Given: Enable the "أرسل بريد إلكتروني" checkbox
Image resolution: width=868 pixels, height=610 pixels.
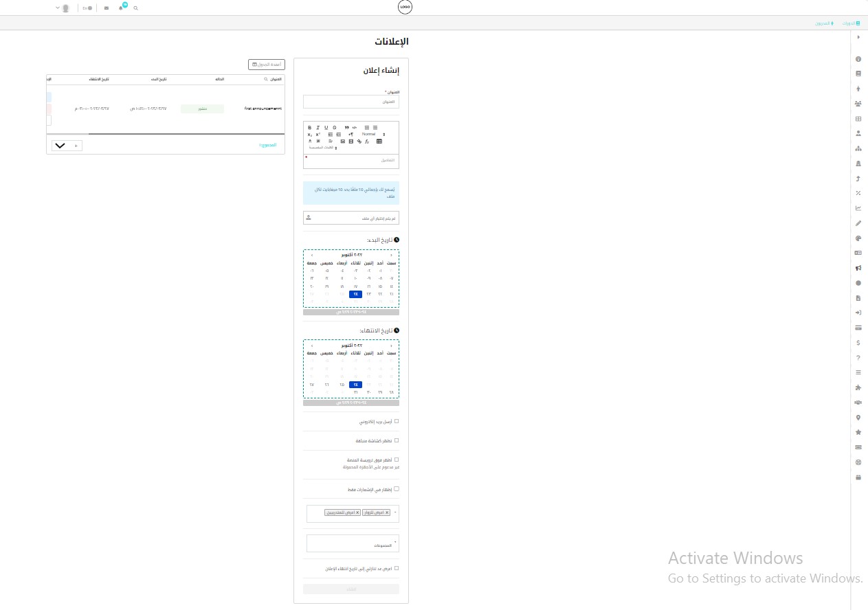Looking at the screenshot, I should 397,421.
